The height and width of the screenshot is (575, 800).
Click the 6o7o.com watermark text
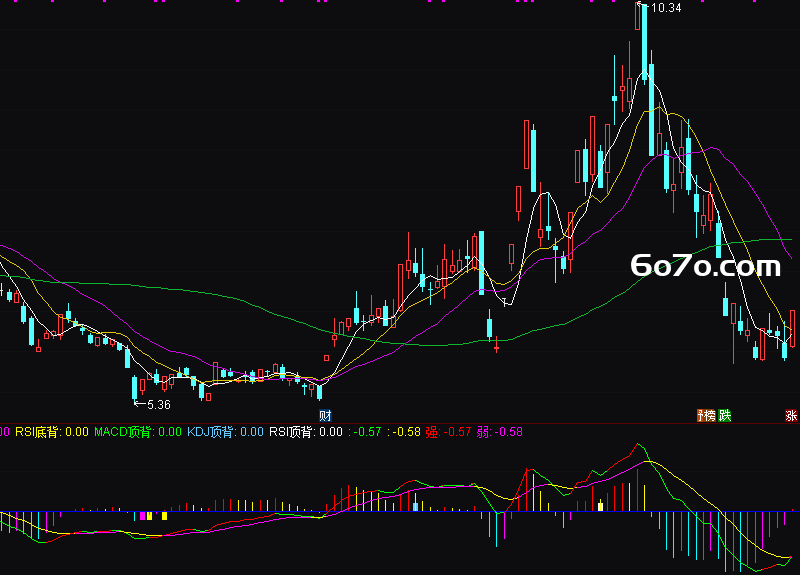(705, 266)
